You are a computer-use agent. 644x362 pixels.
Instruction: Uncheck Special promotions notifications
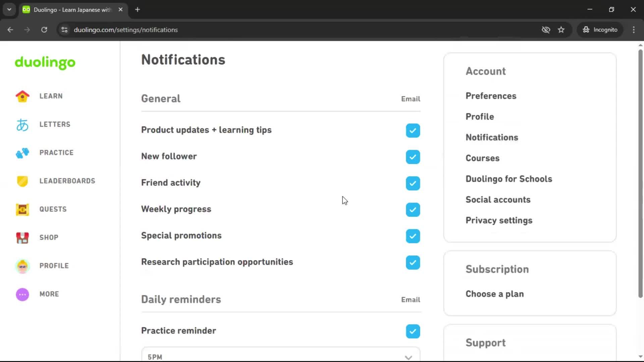(x=413, y=236)
